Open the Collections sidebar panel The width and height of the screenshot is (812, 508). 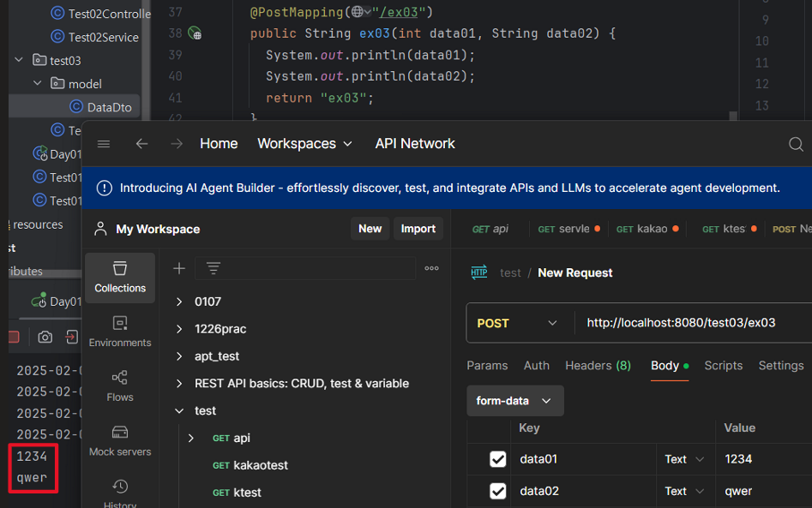point(120,278)
